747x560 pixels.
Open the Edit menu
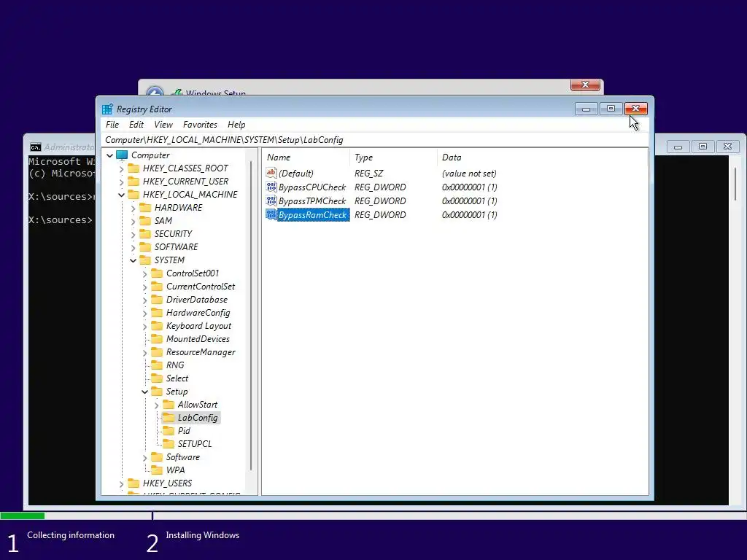(x=136, y=125)
